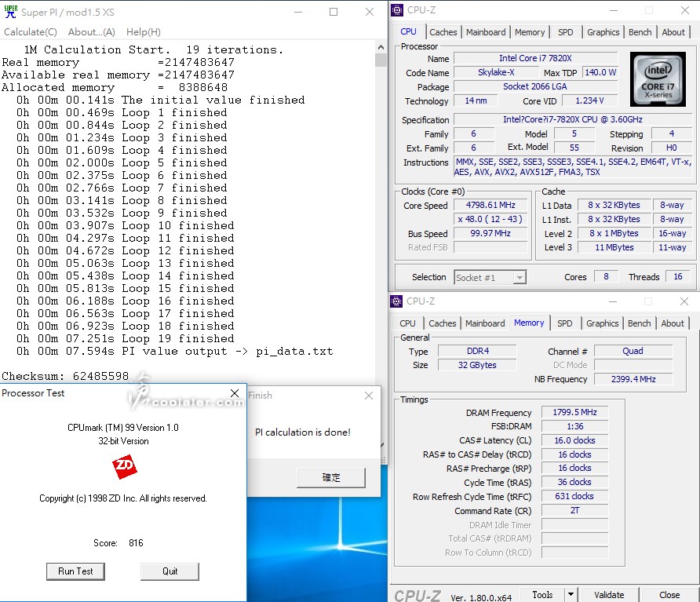Click the Channel # value Quad

pyautogui.click(x=633, y=351)
